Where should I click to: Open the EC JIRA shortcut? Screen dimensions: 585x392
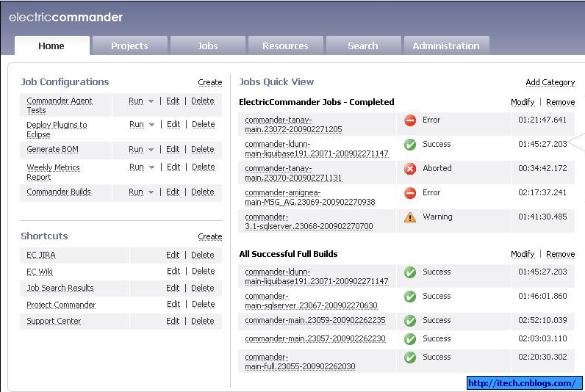click(x=41, y=255)
